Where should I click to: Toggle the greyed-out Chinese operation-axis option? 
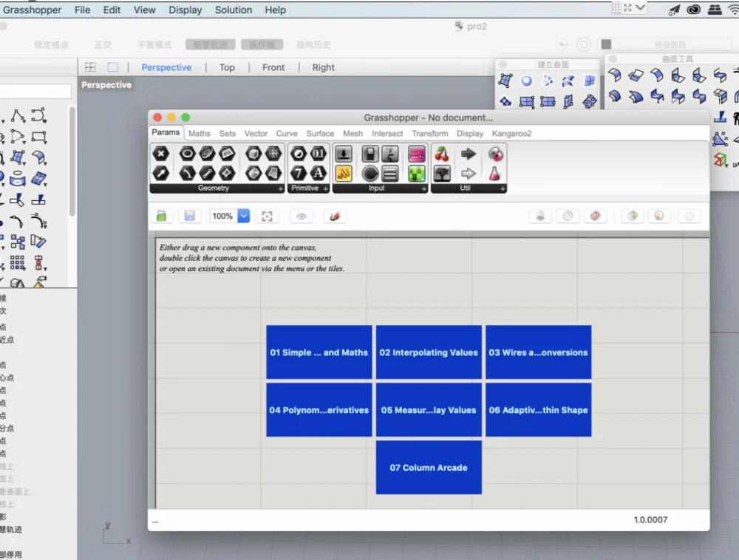coord(262,45)
